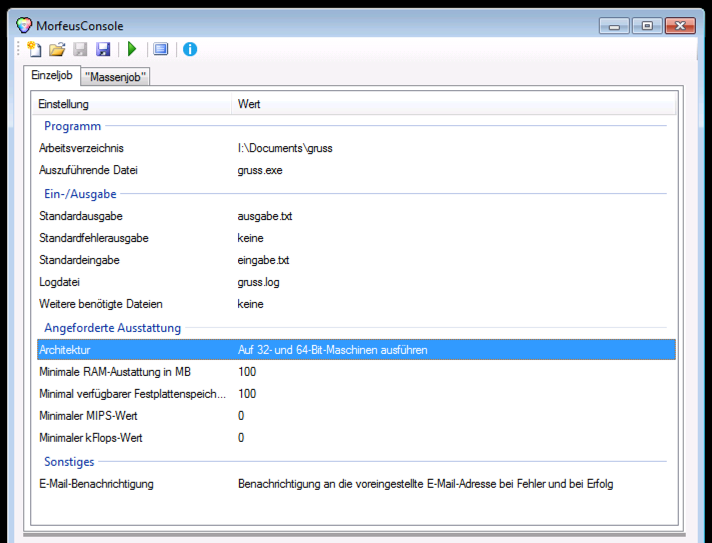Switch to the Einzeljob tab
The image size is (712, 543).
pos(52,76)
